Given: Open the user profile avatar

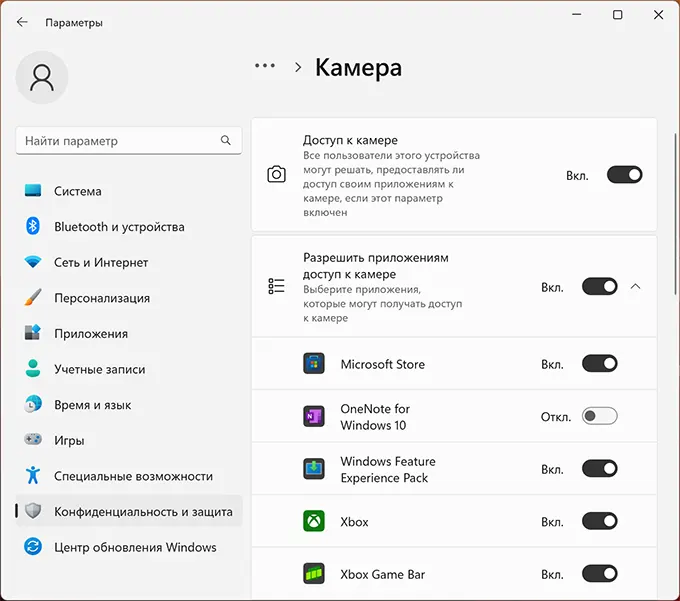Looking at the screenshot, I should click(42, 77).
